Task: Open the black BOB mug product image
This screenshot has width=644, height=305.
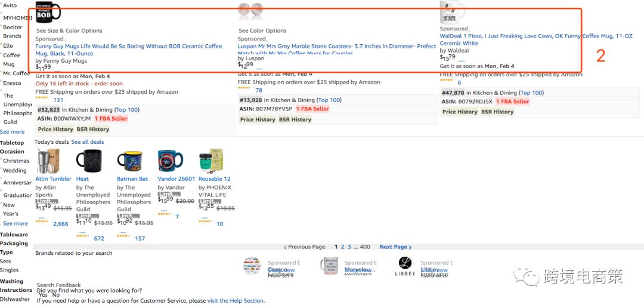Action: pos(48,11)
